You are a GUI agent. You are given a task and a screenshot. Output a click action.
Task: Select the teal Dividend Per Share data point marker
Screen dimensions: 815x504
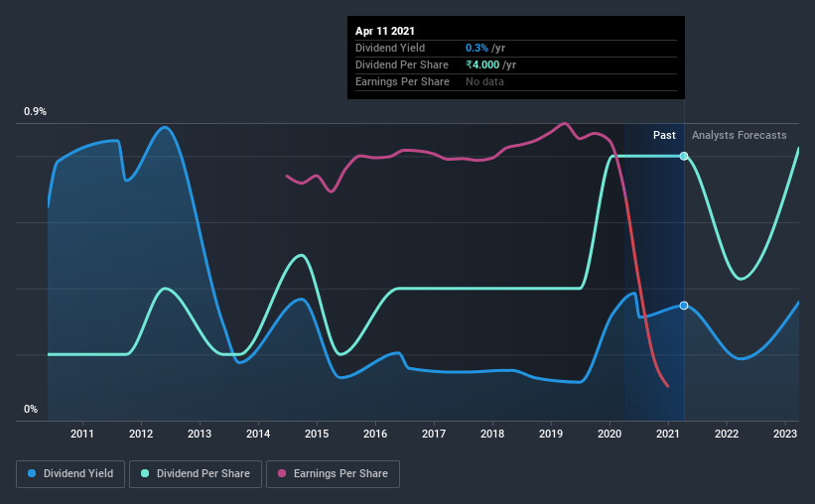[x=684, y=157]
